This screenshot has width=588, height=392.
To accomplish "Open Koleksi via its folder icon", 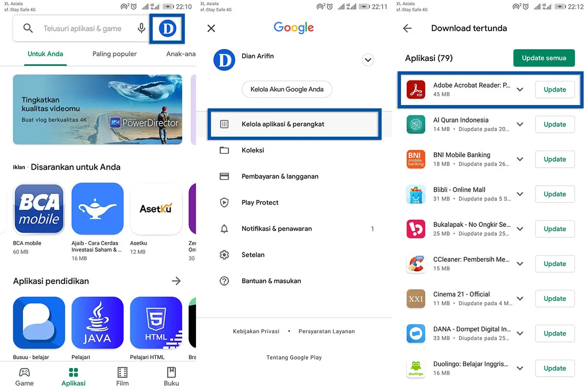I will (224, 150).
